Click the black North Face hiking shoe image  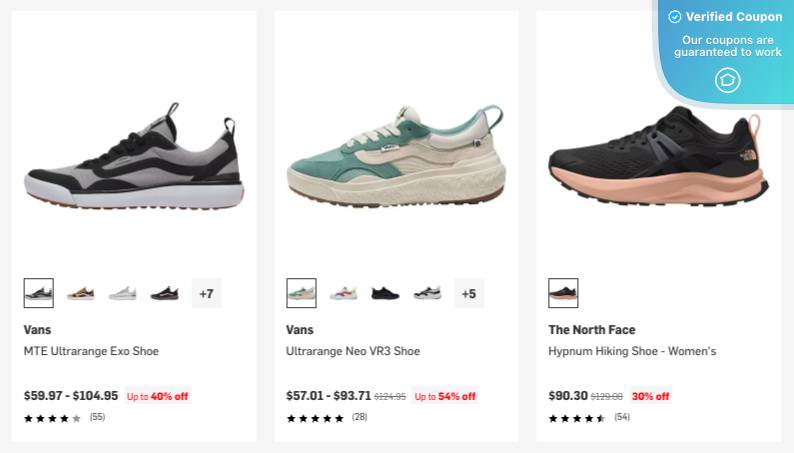(x=658, y=156)
